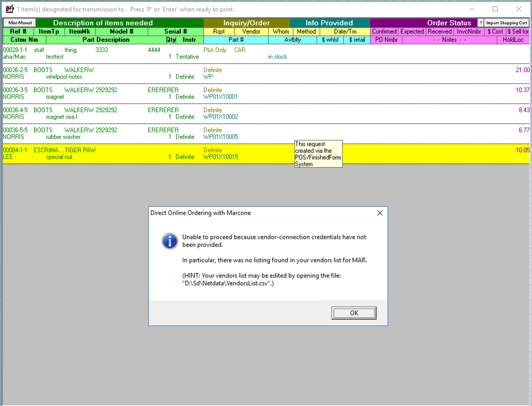Open the Mini-Manual button

[20, 23]
